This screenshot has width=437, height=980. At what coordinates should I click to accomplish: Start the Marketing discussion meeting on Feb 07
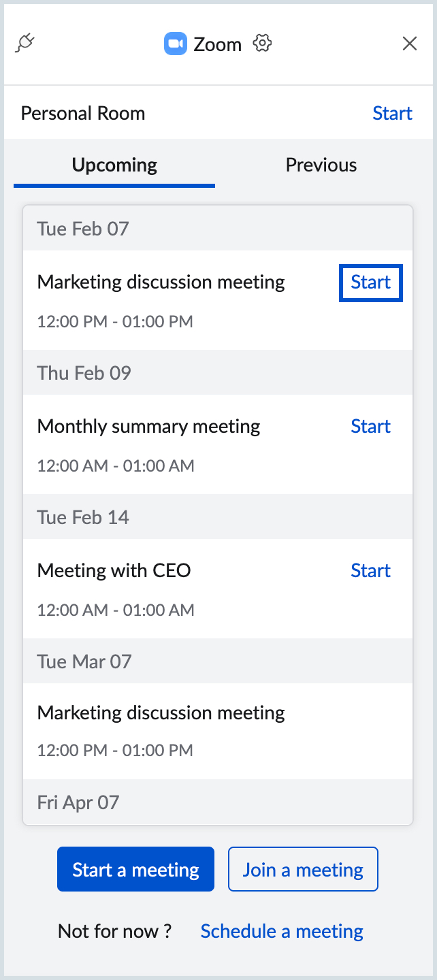click(370, 282)
